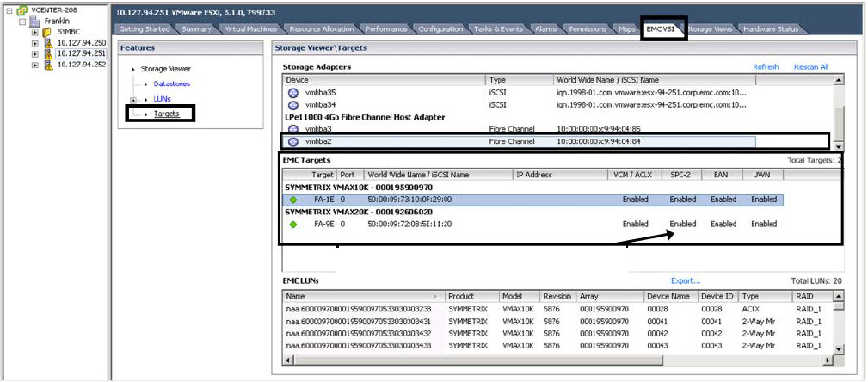This screenshot has height=382, width=868.
Task: Click the Frankin datacenter icon
Action: click(x=34, y=22)
